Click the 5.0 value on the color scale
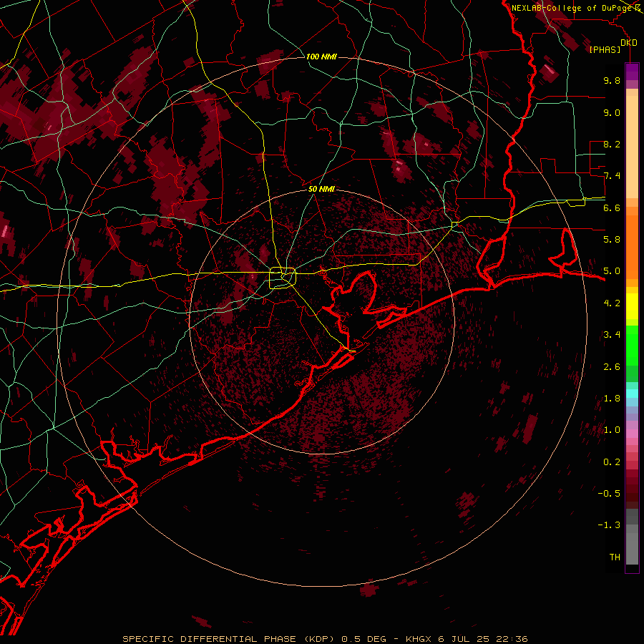Viewport: 644px width, 644px height. pos(612,271)
